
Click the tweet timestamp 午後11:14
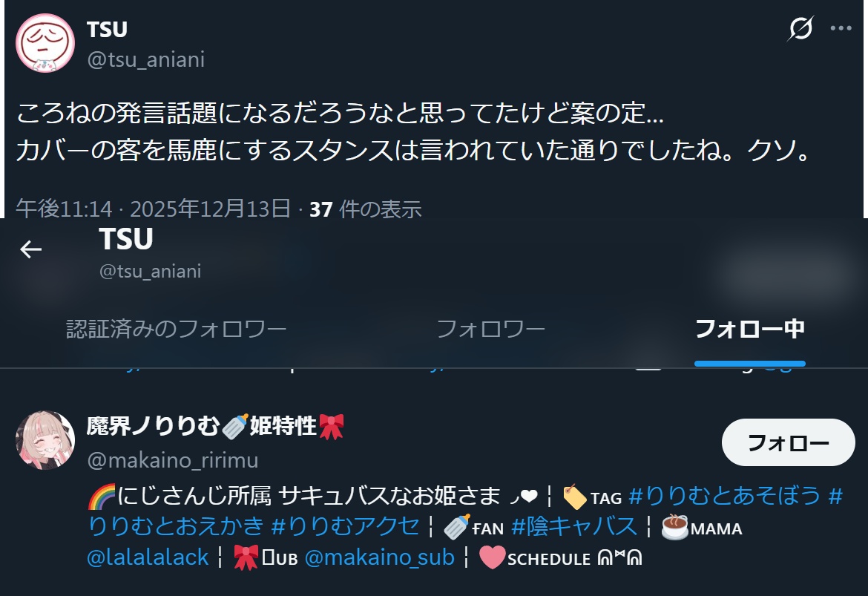(65, 209)
